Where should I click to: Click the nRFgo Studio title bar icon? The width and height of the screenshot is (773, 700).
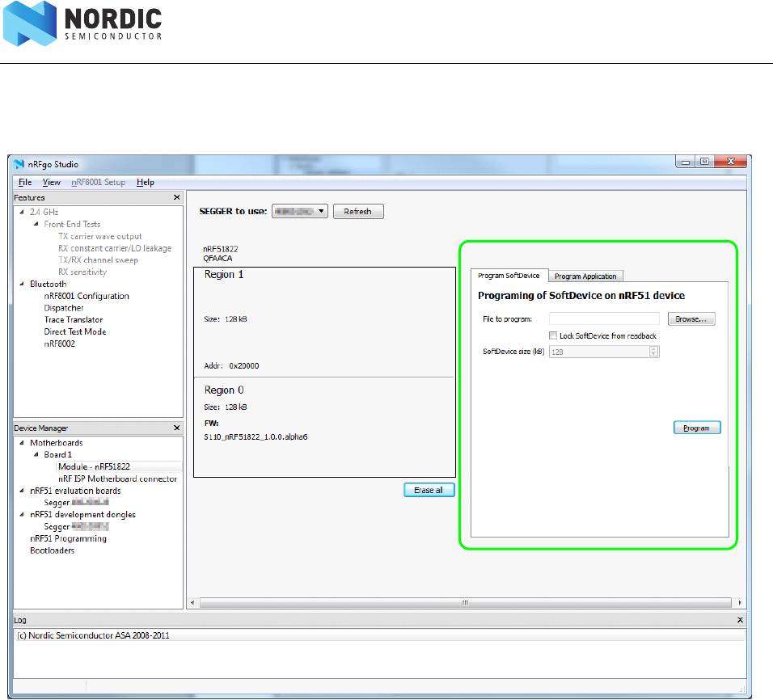click(19, 164)
